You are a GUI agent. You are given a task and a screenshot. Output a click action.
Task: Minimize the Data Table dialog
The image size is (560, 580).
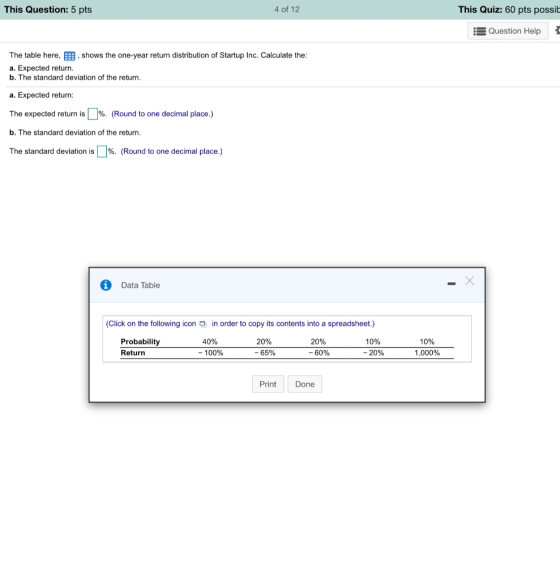tap(451, 284)
